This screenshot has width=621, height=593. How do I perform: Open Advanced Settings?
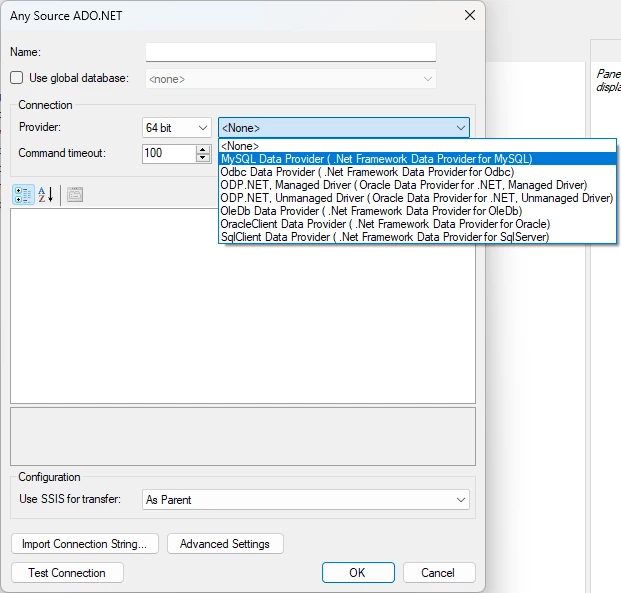coord(225,543)
